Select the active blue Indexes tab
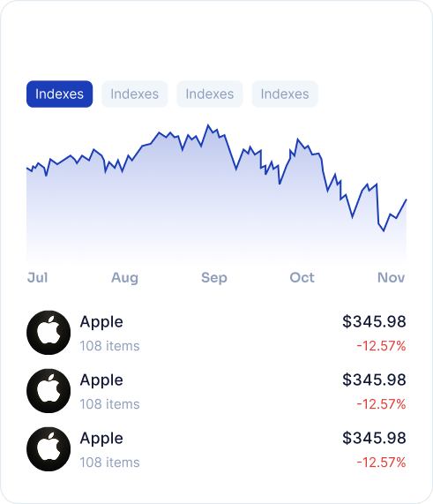433x504 pixels. pos(59,94)
